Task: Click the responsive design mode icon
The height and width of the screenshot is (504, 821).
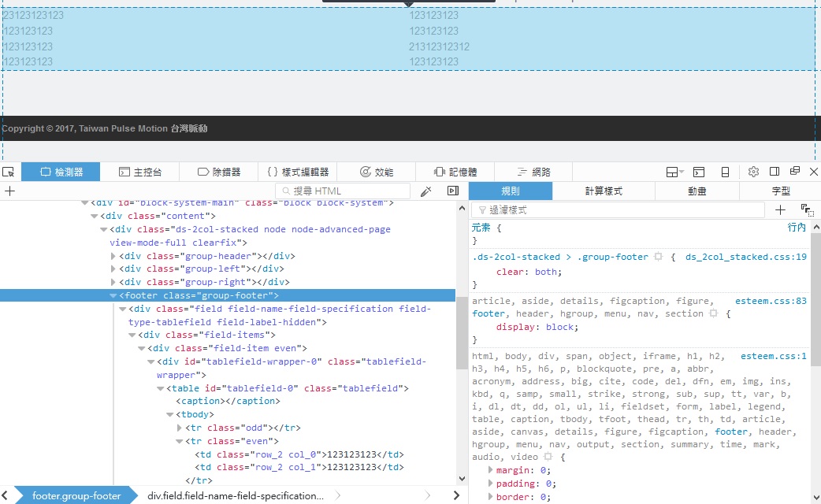Action: coord(725,172)
